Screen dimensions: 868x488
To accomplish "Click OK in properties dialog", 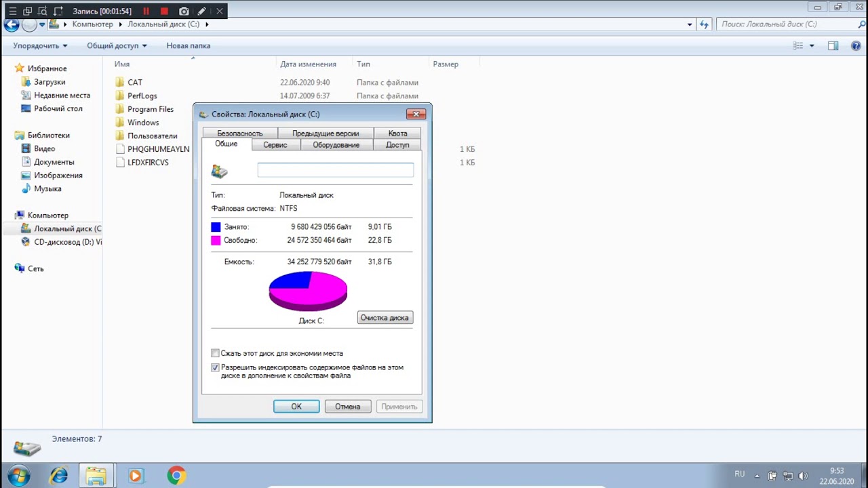I will click(296, 407).
